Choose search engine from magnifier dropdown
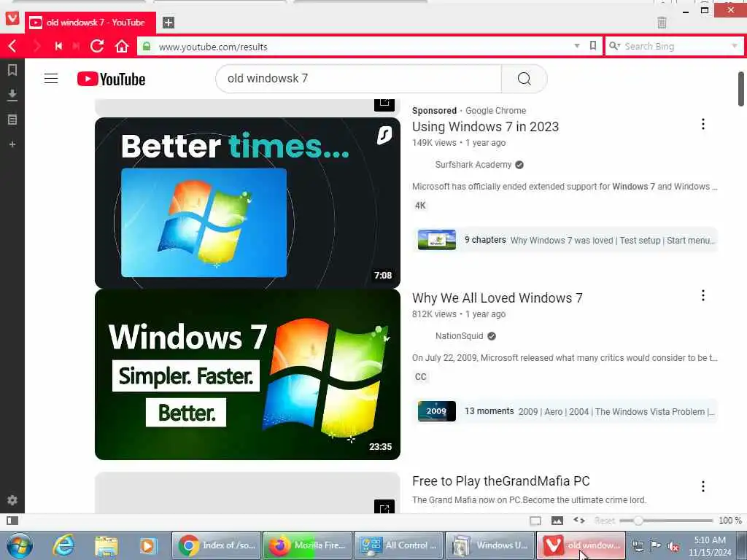Screen dimensions: 747x560 (614, 46)
